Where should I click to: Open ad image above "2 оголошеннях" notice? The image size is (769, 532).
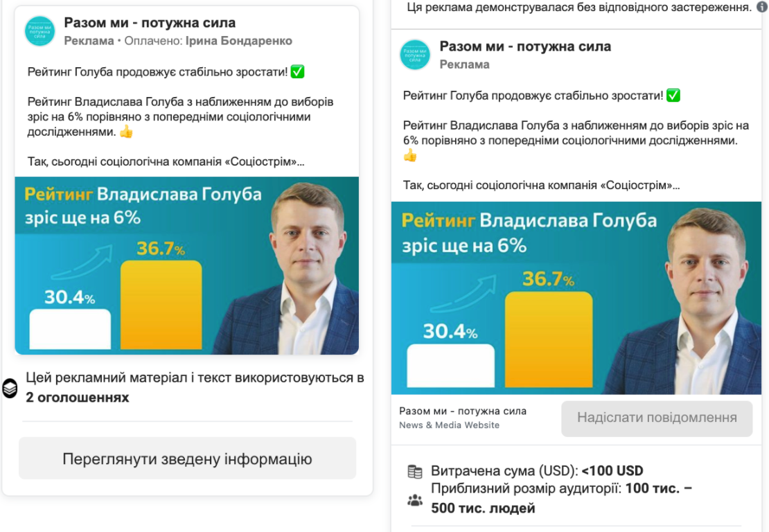pyautogui.click(x=186, y=265)
